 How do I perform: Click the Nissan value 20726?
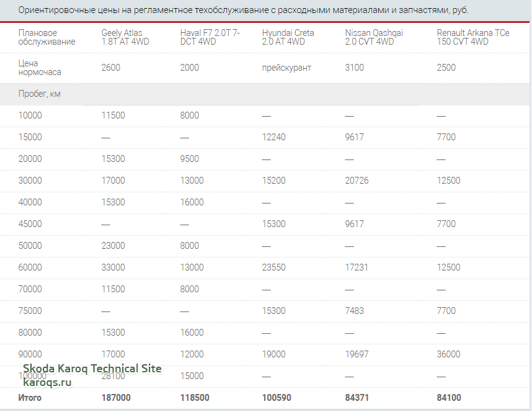click(357, 181)
